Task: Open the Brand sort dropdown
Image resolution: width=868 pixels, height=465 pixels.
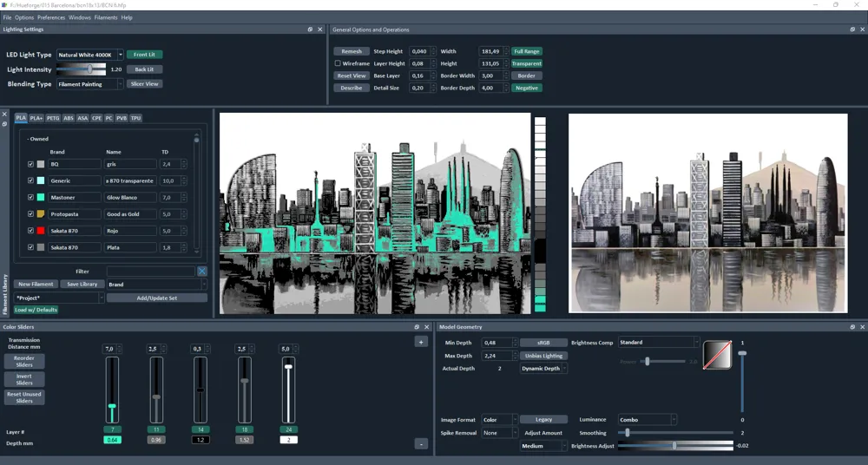Action: pos(156,285)
